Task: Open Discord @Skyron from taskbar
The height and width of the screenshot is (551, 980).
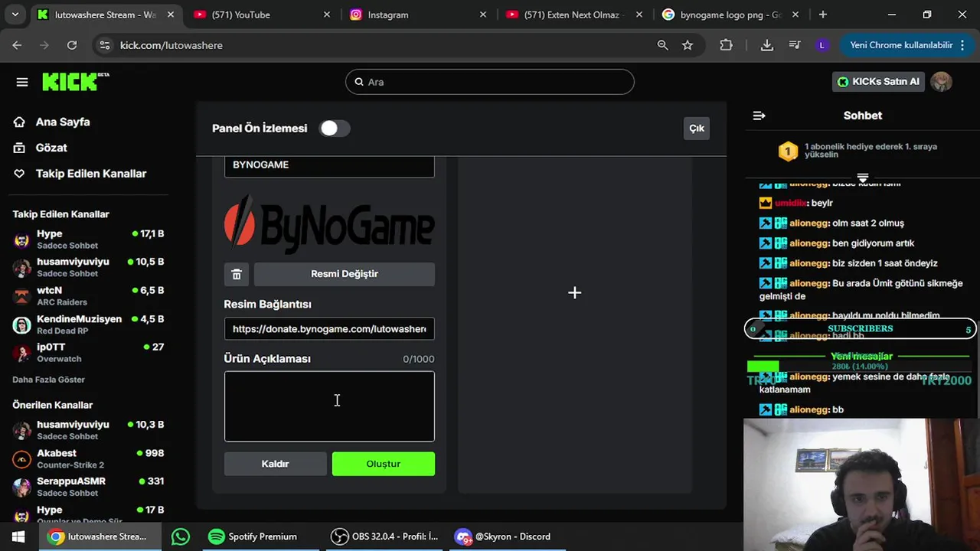Action: coord(505,536)
